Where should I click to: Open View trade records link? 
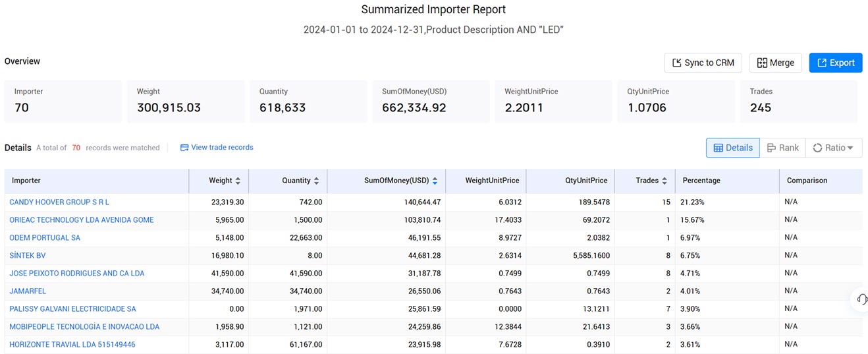[217, 148]
